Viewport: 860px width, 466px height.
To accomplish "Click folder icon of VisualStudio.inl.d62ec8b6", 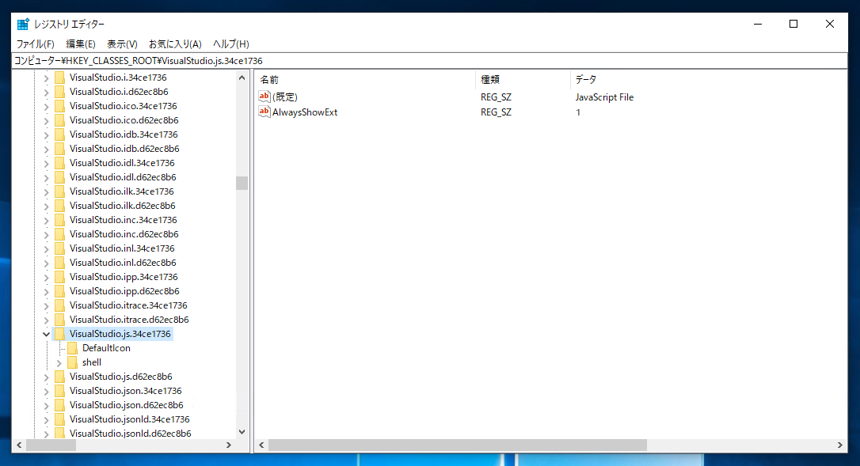I will [60, 263].
